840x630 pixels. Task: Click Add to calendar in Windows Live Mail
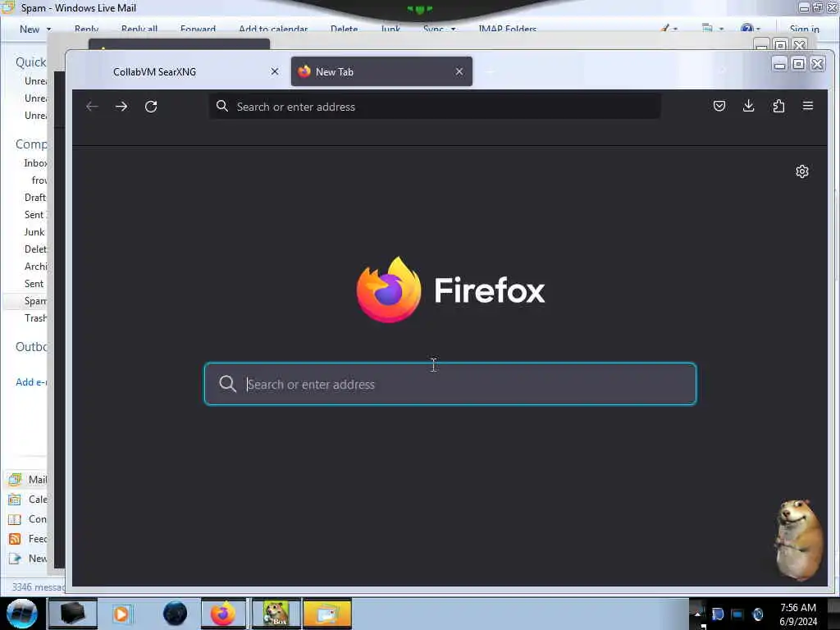pos(273,29)
